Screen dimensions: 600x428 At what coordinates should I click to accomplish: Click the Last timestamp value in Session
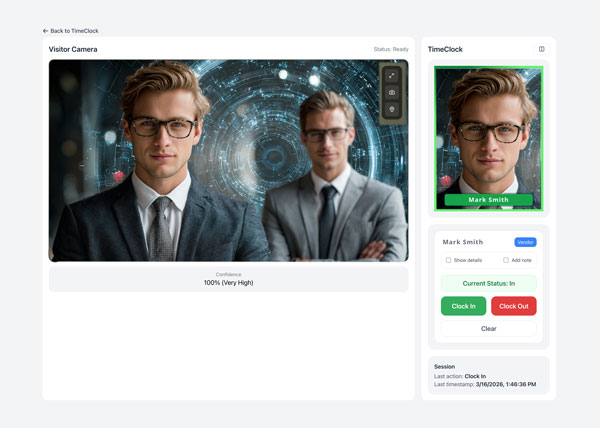pos(506,384)
